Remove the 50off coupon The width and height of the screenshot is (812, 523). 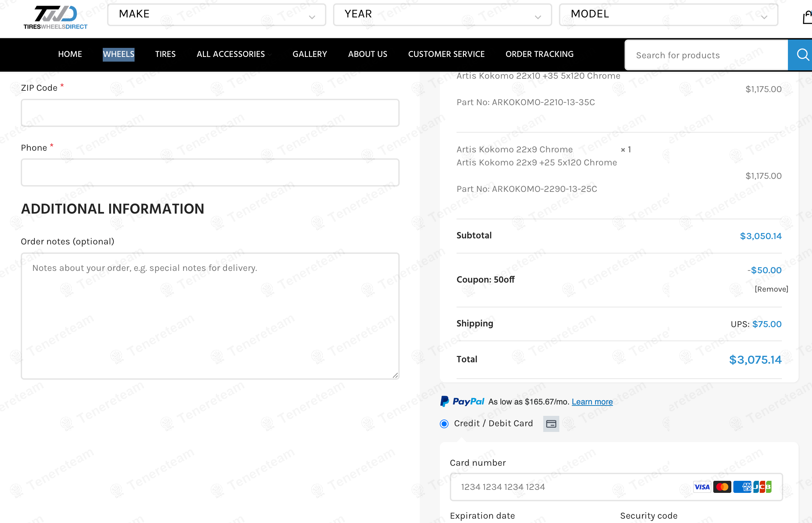pyautogui.click(x=771, y=289)
